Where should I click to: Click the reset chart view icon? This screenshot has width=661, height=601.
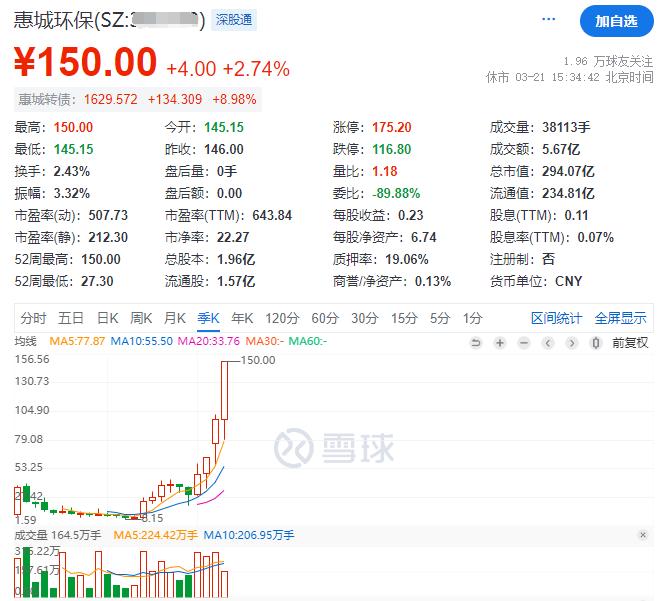tap(476, 343)
